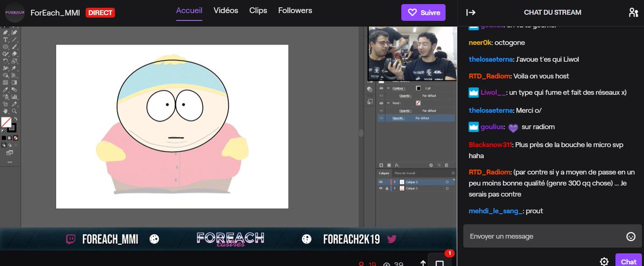Open the ForEach_MMI channel avatar
This screenshot has height=266, width=644.
15,12
